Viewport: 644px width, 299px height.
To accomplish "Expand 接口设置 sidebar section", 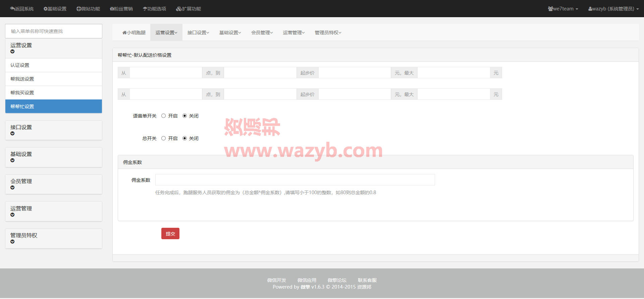I will point(54,130).
